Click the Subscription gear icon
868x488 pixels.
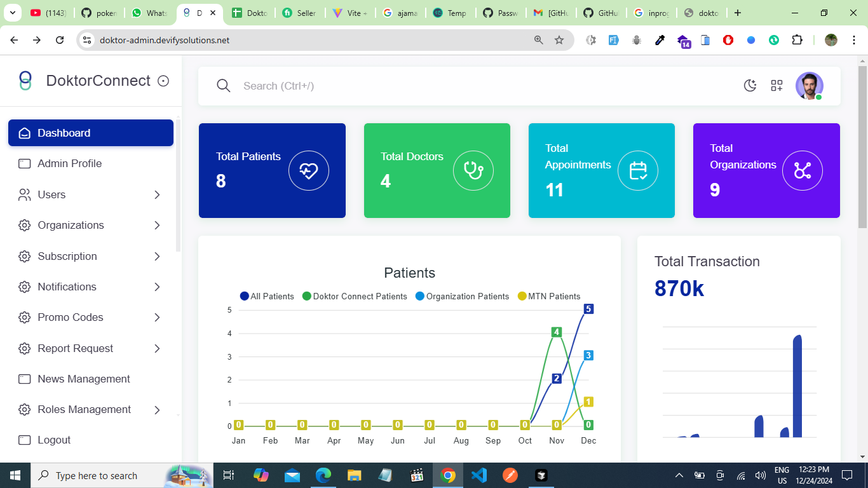coord(25,256)
